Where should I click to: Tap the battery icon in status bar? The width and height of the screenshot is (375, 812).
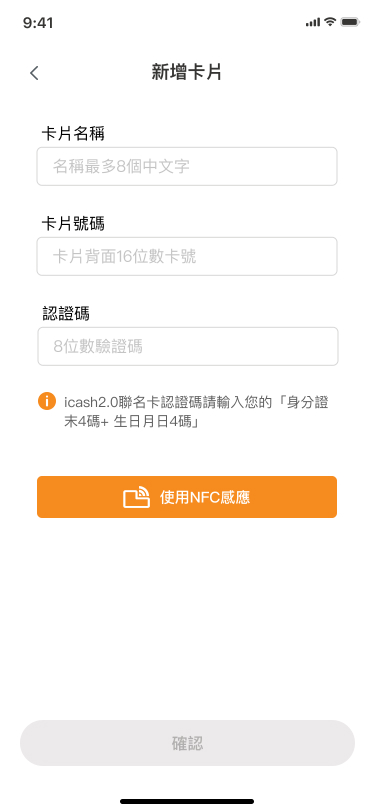click(350, 22)
